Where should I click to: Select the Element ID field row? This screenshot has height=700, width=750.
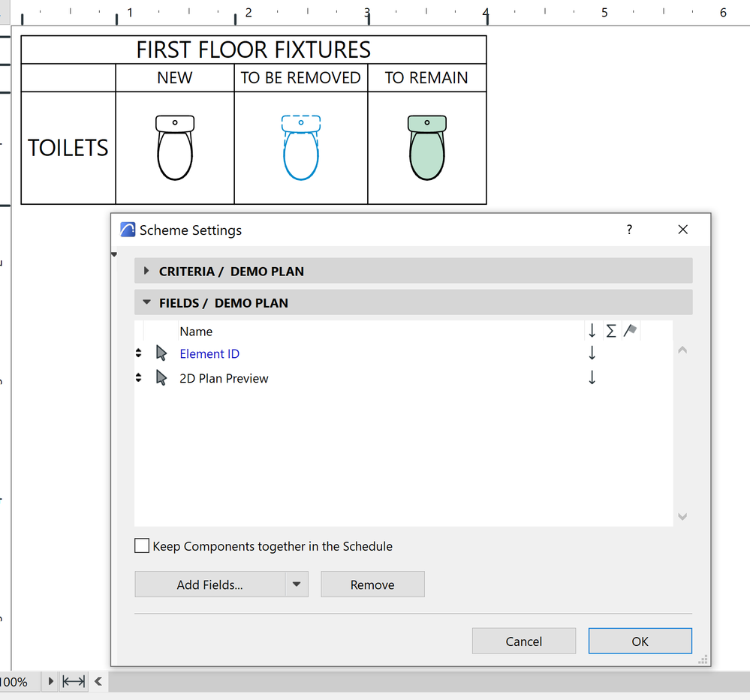403,354
